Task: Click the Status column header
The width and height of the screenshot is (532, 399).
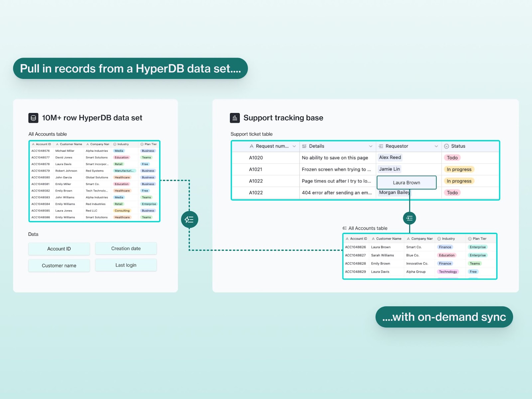Action: coord(470,146)
